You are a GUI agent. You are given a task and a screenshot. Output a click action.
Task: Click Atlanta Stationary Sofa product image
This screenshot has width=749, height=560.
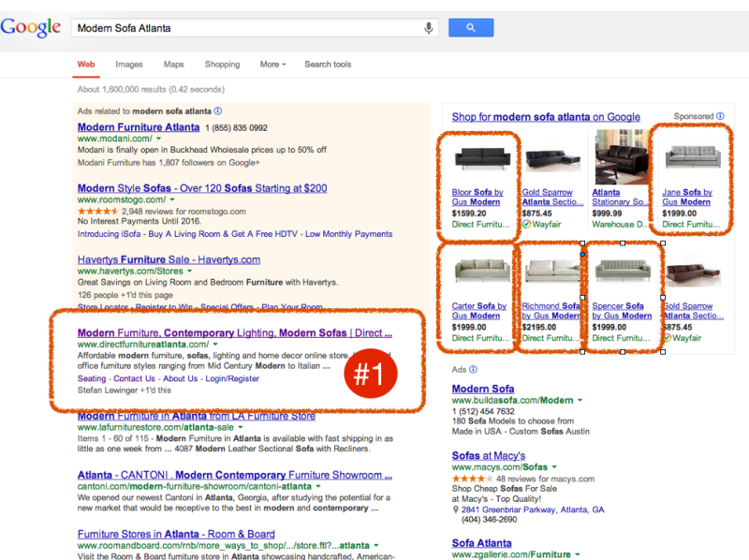(621, 157)
